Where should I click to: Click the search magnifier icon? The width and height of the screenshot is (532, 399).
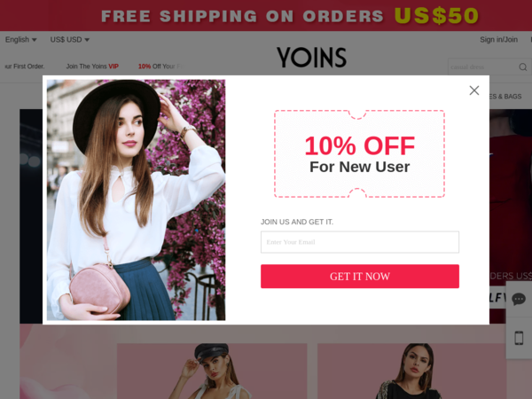coord(523,66)
